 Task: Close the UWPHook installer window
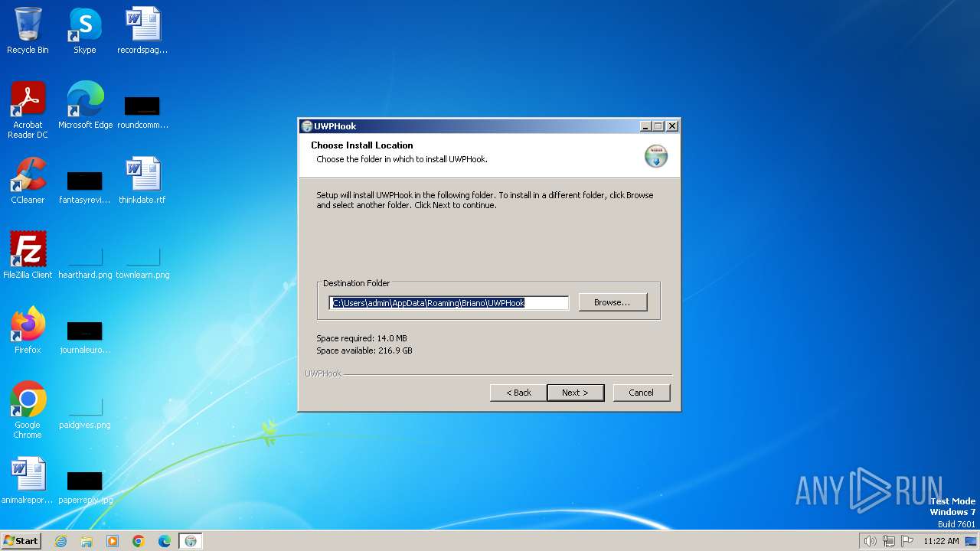[x=671, y=126]
